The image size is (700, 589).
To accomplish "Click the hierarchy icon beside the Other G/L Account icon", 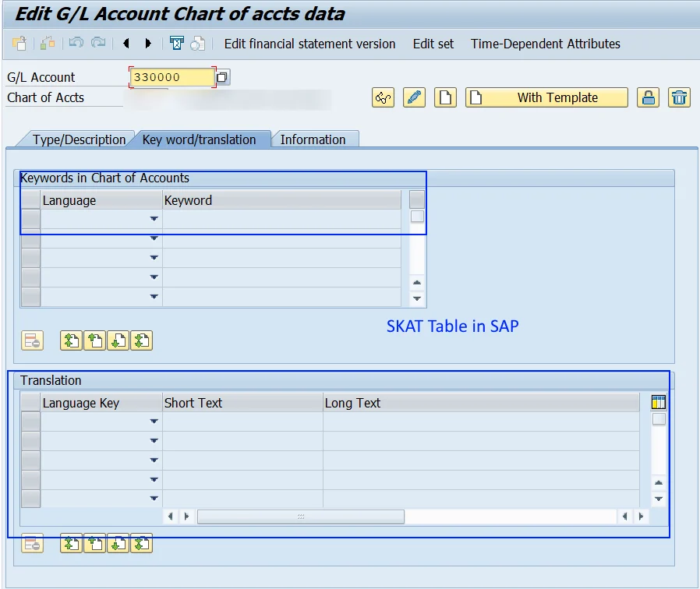I will pos(48,44).
